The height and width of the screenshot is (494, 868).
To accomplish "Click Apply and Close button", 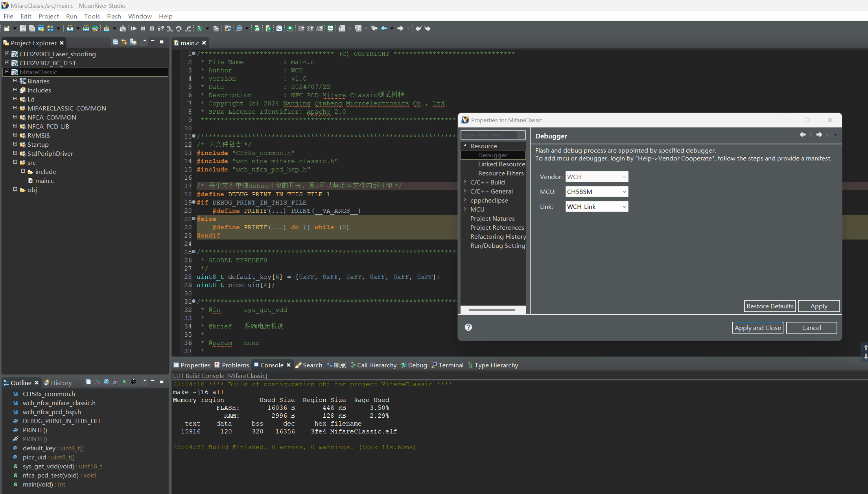I will pyautogui.click(x=757, y=328).
